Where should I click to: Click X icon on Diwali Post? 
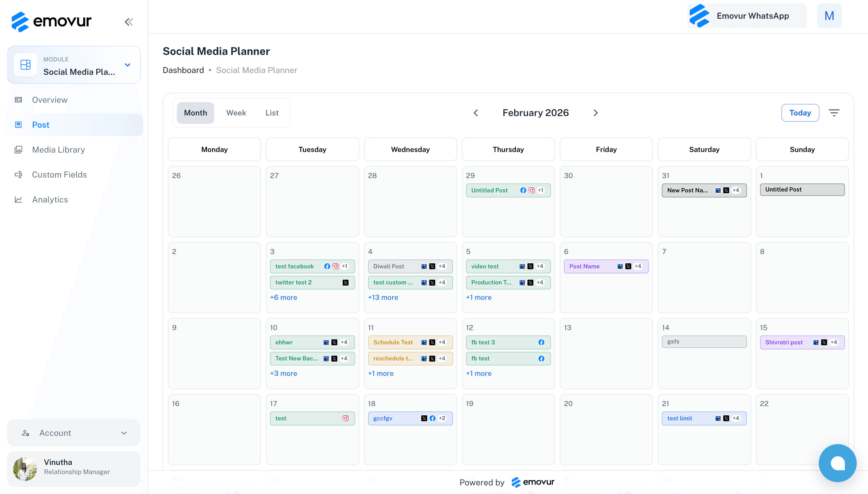pos(432,266)
